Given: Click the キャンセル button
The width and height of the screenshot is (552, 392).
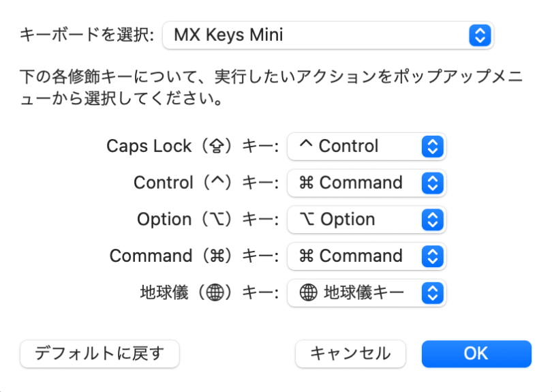Looking at the screenshot, I should click(350, 353).
